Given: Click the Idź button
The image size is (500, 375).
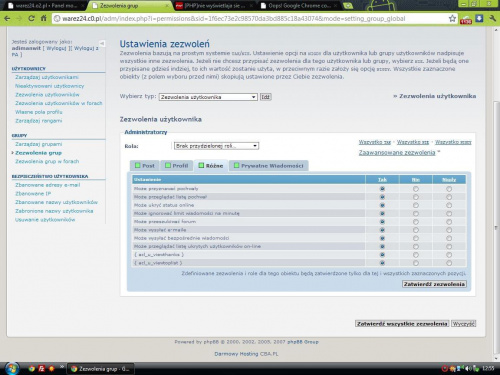Looking at the screenshot, I should pyautogui.click(x=265, y=97).
